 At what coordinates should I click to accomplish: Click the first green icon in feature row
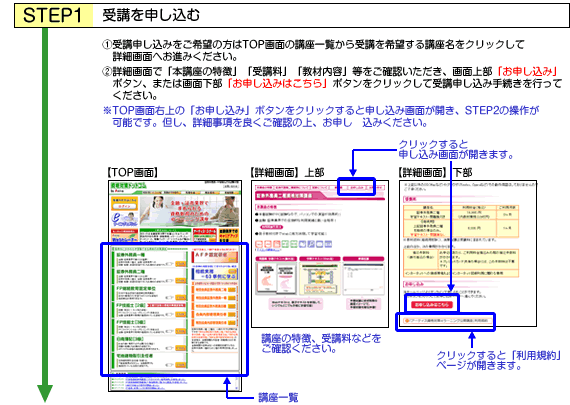pos(285,244)
